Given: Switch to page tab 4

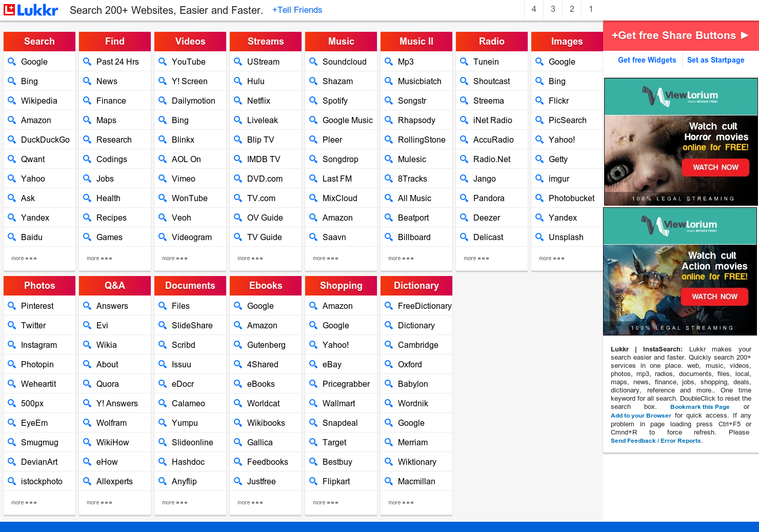Looking at the screenshot, I should [534, 9].
